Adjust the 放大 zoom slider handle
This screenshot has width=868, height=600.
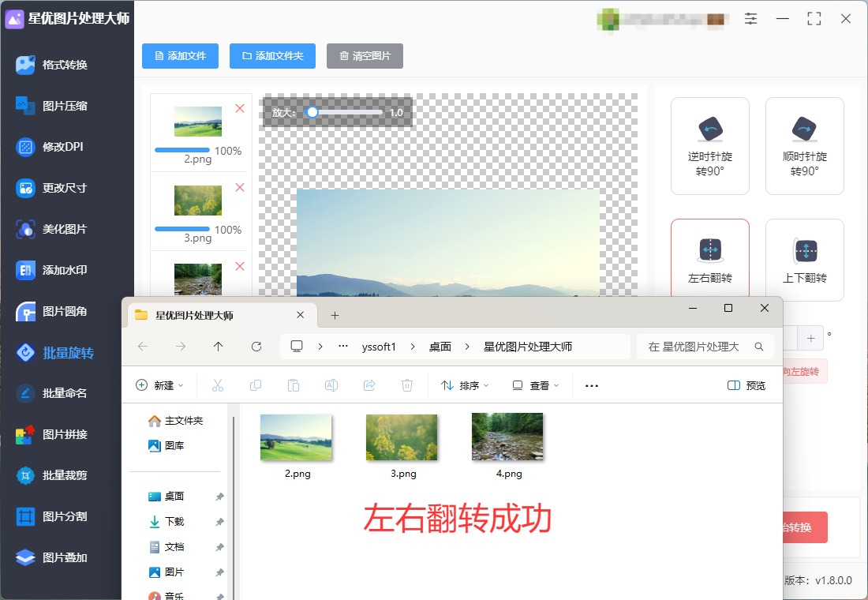pyautogui.click(x=312, y=112)
